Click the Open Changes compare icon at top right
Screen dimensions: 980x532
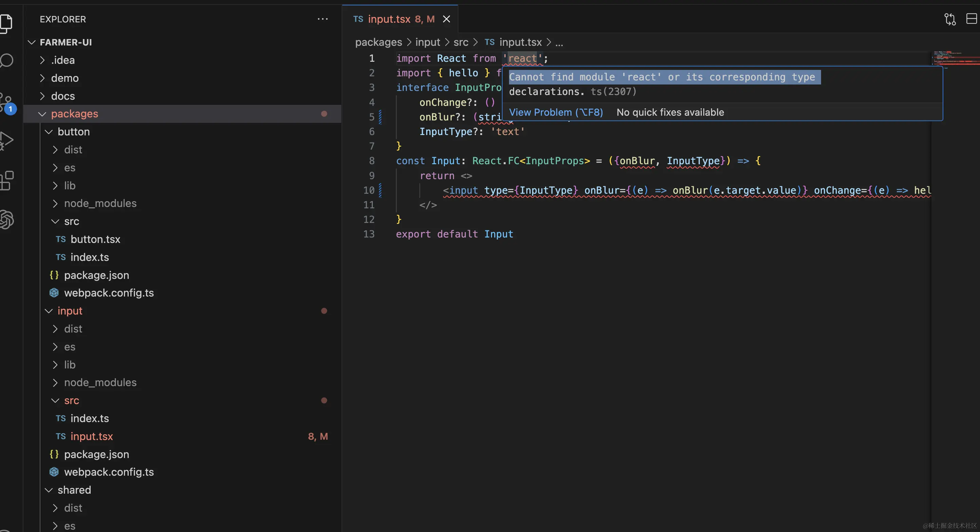tap(949, 19)
